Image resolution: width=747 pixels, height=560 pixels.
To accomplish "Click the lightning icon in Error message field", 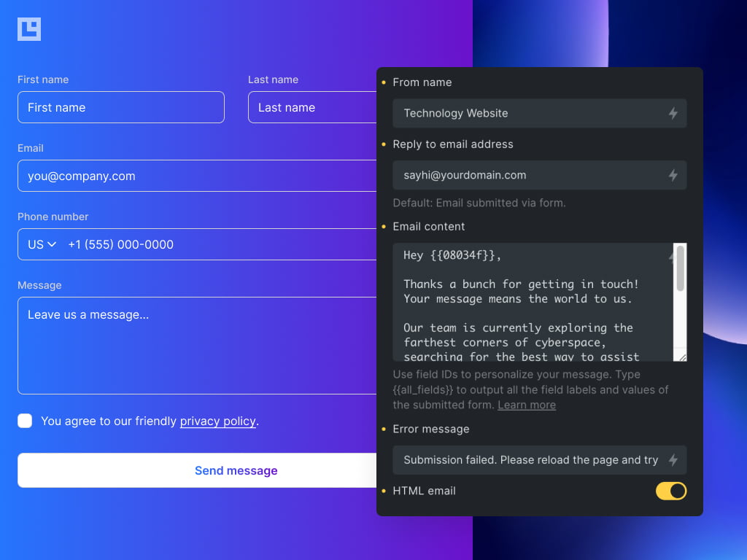I will pyautogui.click(x=673, y=460).
